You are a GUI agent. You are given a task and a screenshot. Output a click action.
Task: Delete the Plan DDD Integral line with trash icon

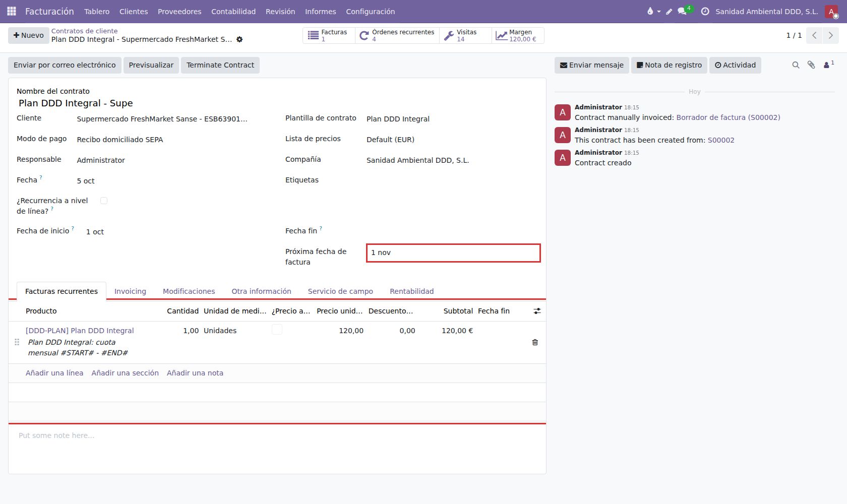(x=535, y=342)
